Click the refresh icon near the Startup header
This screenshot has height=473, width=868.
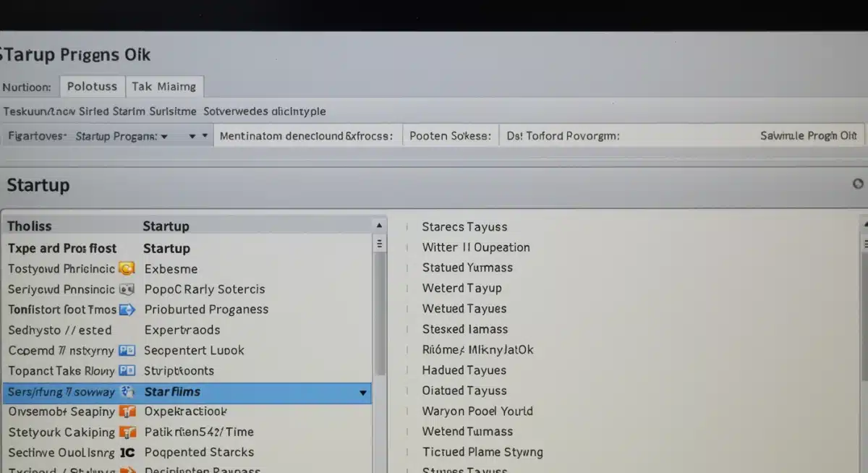pos(858,184)
